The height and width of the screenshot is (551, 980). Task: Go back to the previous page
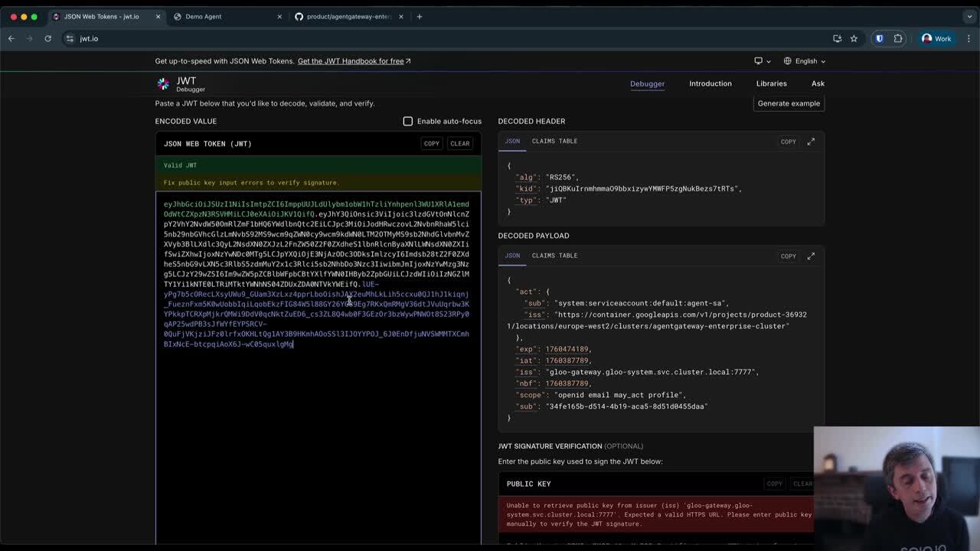[x=11, y=38]
